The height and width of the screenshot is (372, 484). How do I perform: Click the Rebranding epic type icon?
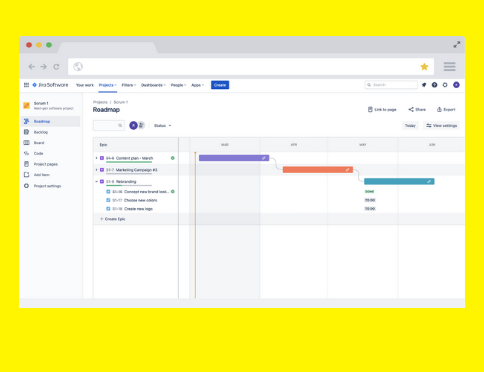coord(102,181)
